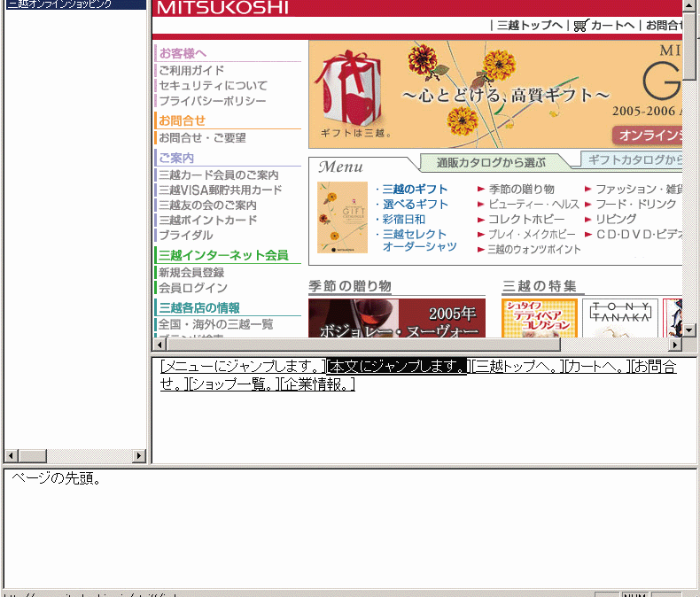
Task: Click メニューにジャンプします text link
Action: pos(243,367)
